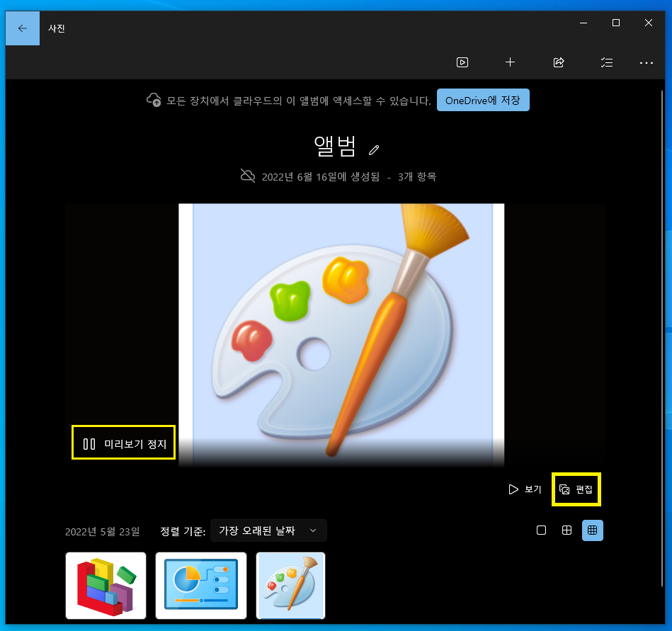Open the colored blocks thumbnail
Viewport: 672px width, 631px height.
(x=106, y=586)
